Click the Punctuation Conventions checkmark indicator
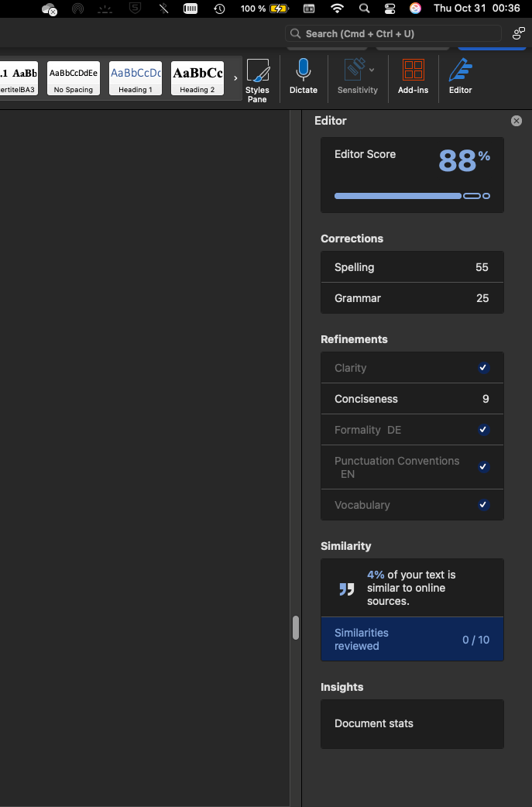The height and width of the screenshot is (807, 532). click(483, 467)
